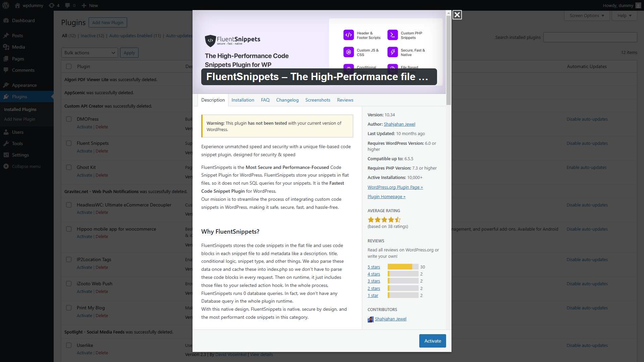Tick the select-all Plugin checkbox
The image size is (644, 362).
pos(69,66)
